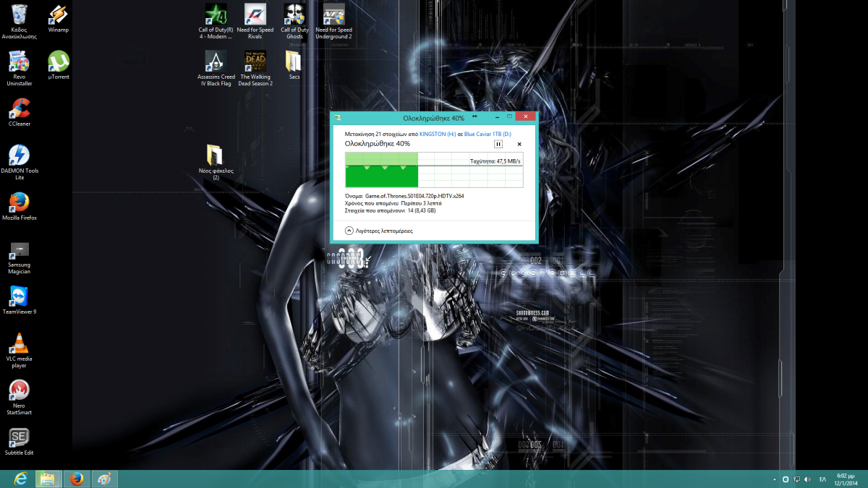Collapse details via Λιγότερες λεπτομέρειες
The image size is (868, 488).
pyautogui.click(x=379, y=231)
